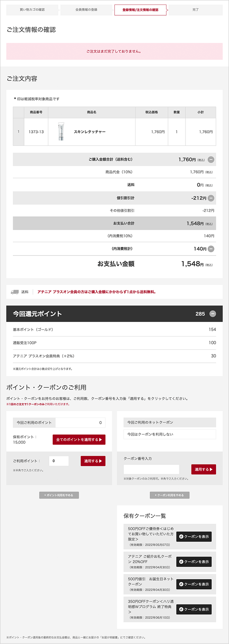Screen dimensions: 229x644
Task: Click the スキンレタッチャー product thumbnail
Action: 61,132
